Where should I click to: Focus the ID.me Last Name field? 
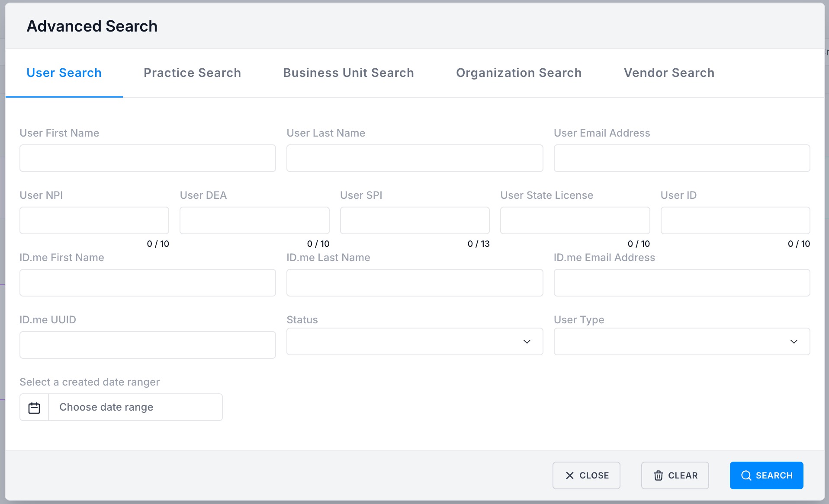click(414, 283)
